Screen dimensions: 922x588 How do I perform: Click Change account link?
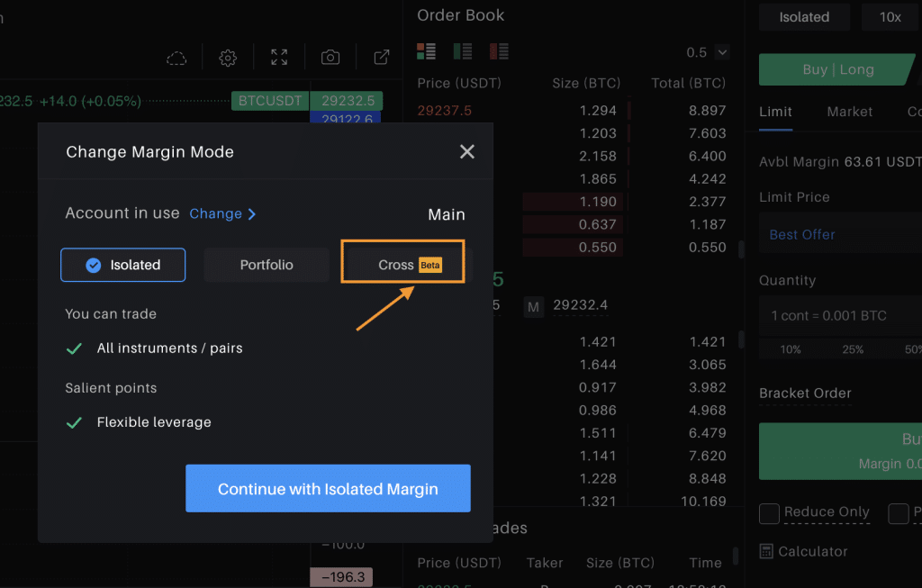point(222,213)
